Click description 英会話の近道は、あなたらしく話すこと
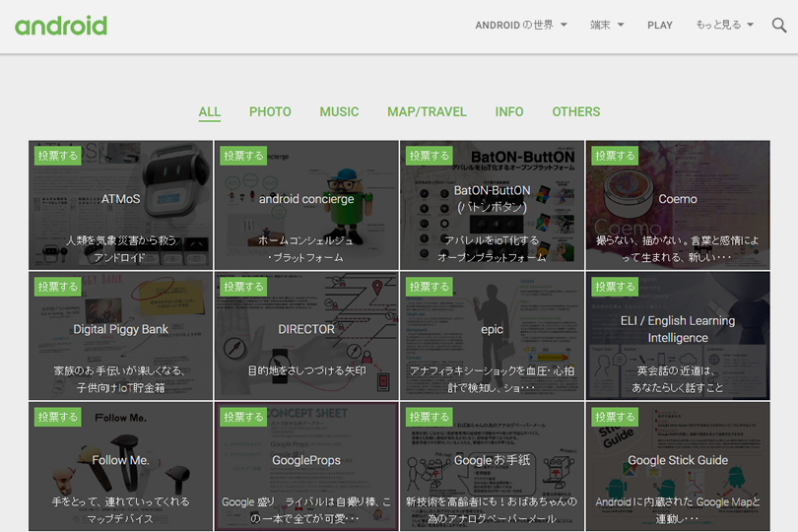Screen dimensions: 798x532 click(678, 379)
